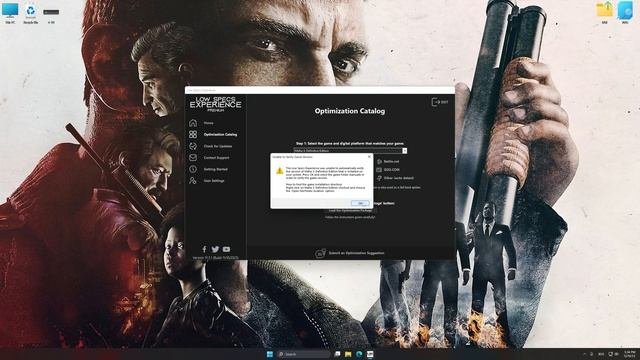Open the YouTube social link icon
This screenshot has height=360, width=640.
click(x=226, y=249)
